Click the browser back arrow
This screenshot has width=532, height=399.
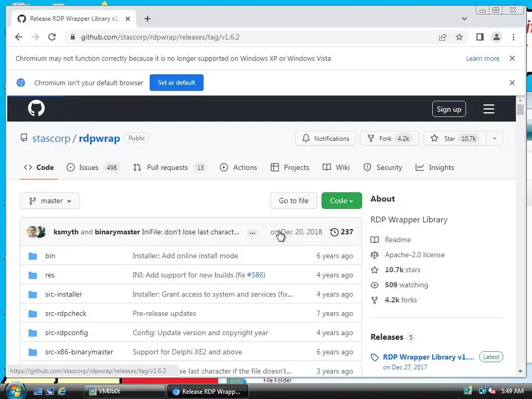tap(19, 37)
